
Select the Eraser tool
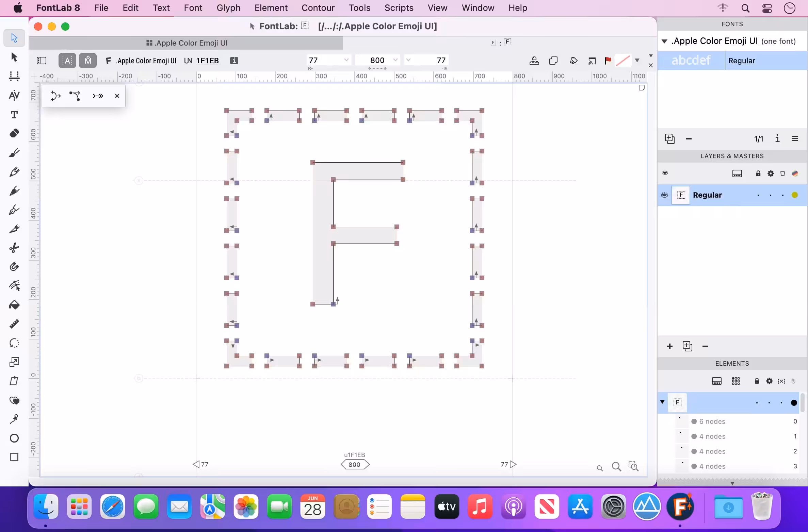[14, 133]
